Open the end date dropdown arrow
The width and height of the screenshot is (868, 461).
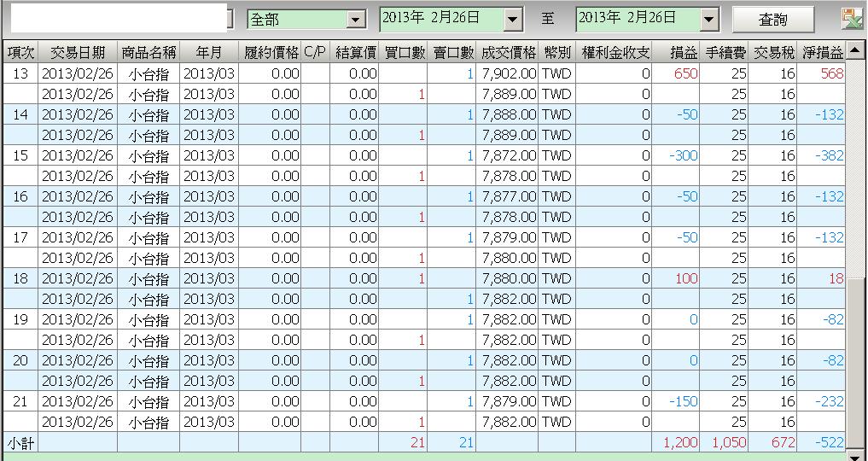709,20
